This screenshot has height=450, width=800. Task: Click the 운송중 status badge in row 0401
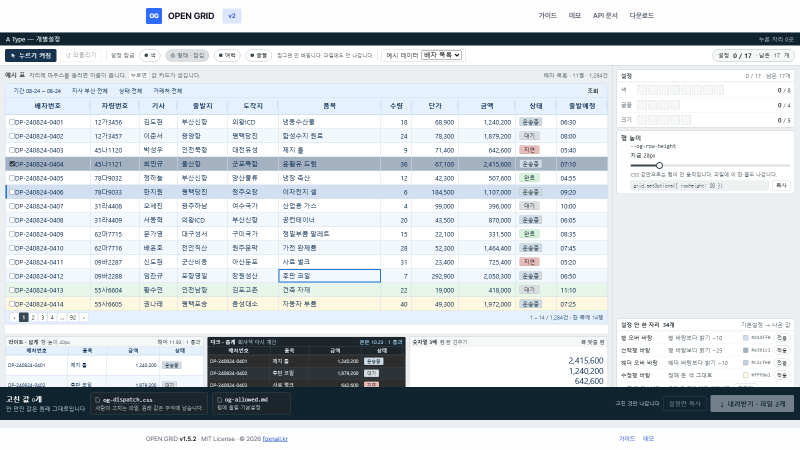[530, 122]
